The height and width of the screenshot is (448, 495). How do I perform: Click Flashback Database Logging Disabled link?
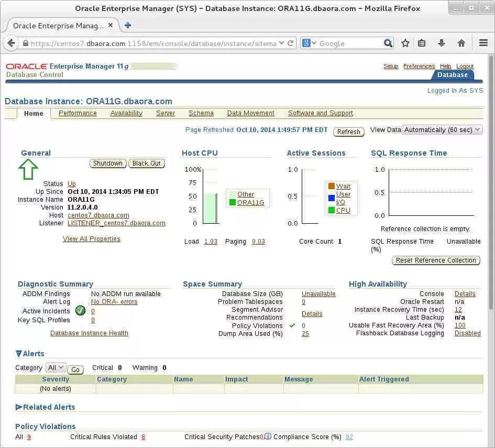pyautogui.click(x=468, y=333)
